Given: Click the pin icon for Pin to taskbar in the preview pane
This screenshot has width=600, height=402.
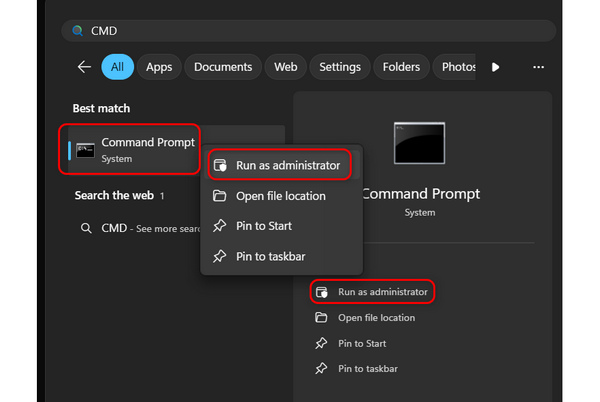Looking at the screenshot, I should pyautogui.click(x=321, y=369).
